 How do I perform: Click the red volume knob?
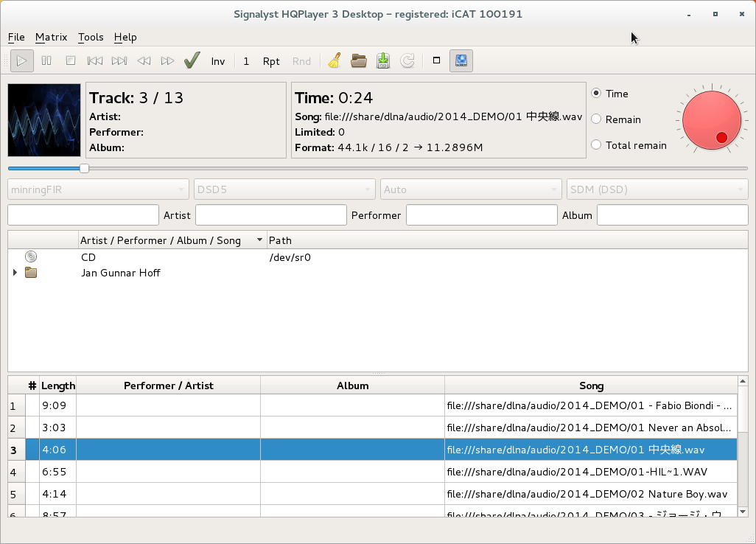[x=712, y=120]
